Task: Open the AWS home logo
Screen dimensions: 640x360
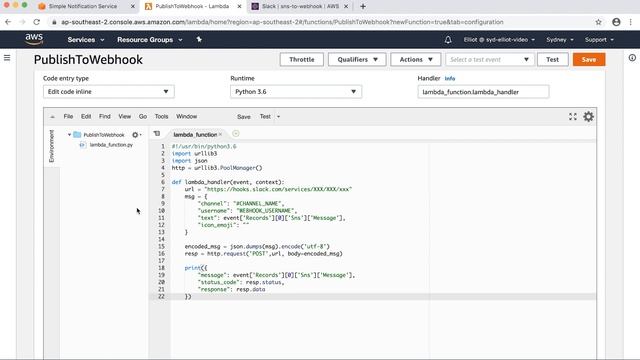Action: [x=34, y=39]
